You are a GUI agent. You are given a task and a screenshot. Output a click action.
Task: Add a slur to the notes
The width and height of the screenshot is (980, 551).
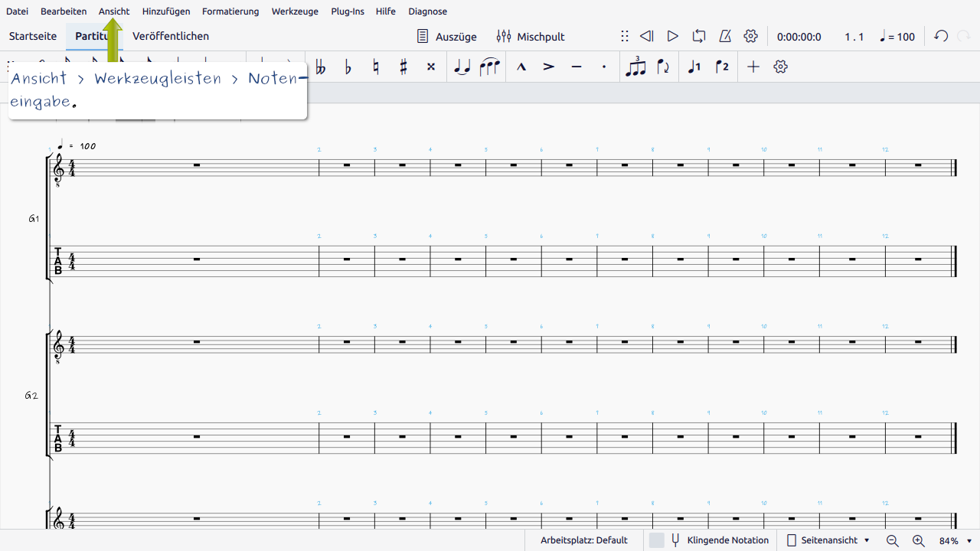(489, 67)
